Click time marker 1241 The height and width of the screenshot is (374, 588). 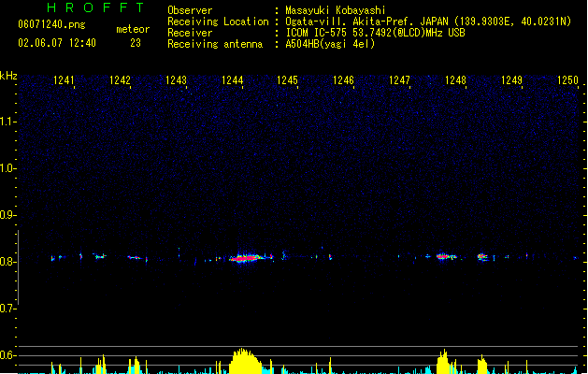[64, 80]
